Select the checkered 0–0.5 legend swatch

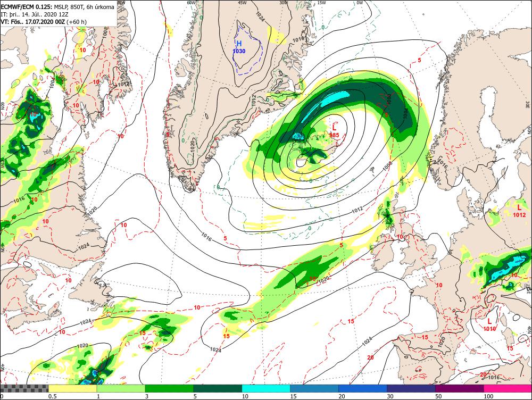pos(24,388)
